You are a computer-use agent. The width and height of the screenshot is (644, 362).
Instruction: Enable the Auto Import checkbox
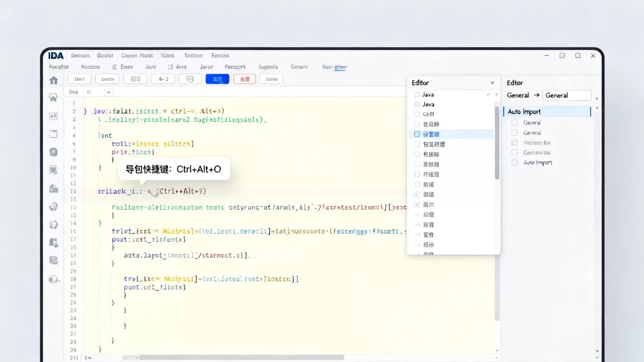[514, 162]
